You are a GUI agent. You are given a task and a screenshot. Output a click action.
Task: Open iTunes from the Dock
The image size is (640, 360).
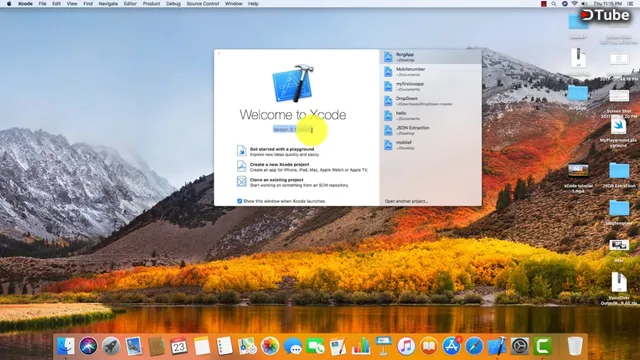(x=406, y=346)
